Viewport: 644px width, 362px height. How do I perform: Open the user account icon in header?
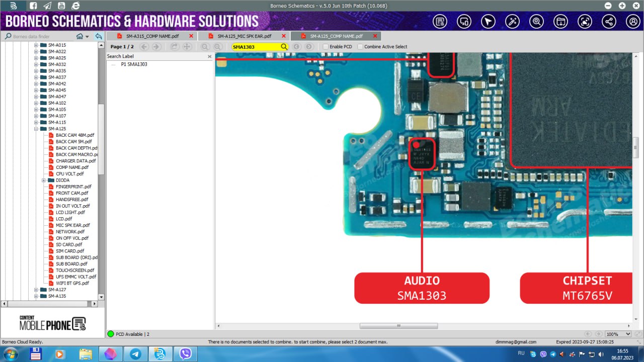(632, 22)
